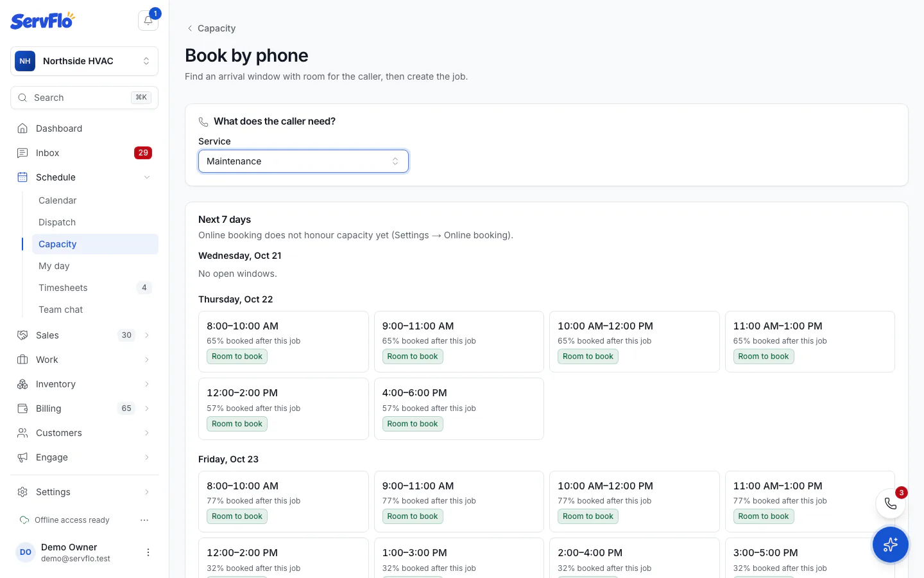This screenshot has height=578, width=924.
Task: Open the AI assistant sparkle button
Action: [891, 545]
